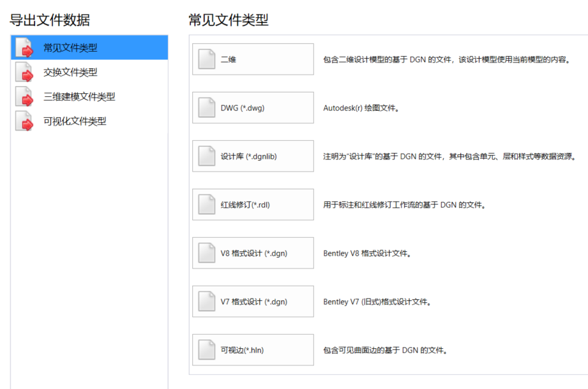588x389 pixels.
Task: Choose V7 格式设计 (*.dgn) export
Action: coord(253,302)
